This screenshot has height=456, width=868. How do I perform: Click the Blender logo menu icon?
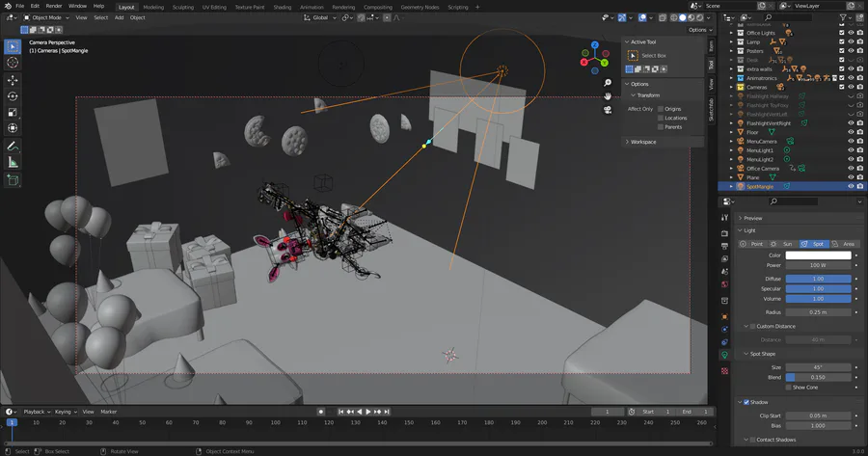pyautogui.click(x=7, y=6)
